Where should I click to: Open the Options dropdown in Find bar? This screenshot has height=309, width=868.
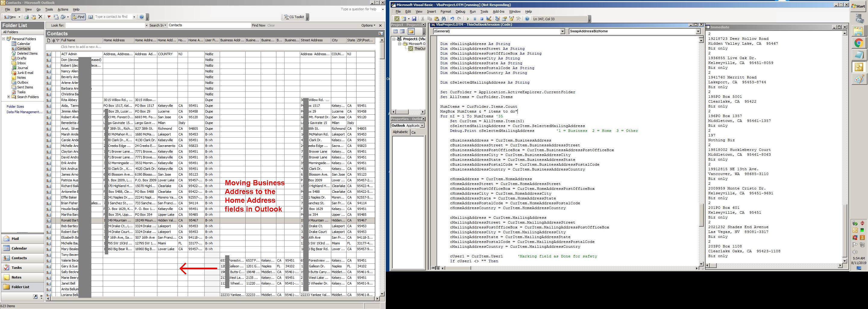[x=368, y=25]
